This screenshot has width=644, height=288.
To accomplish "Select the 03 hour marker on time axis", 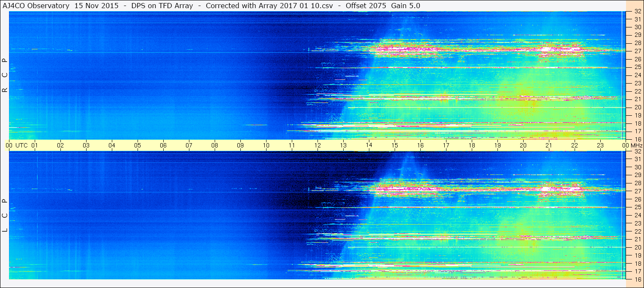I will [x=86, y=145].
